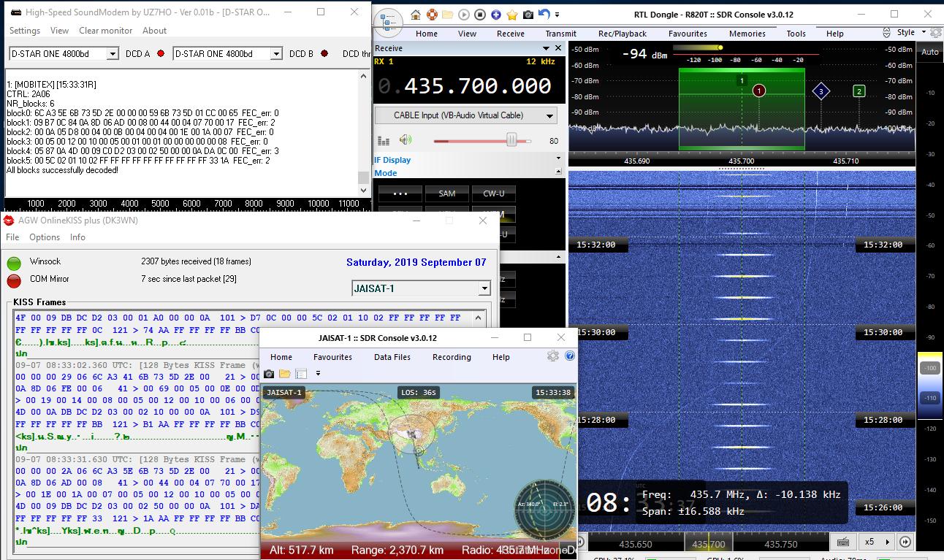The image size is (944, 560).
Task: Mute audio with the speaker icon
Action: [406, 140]
